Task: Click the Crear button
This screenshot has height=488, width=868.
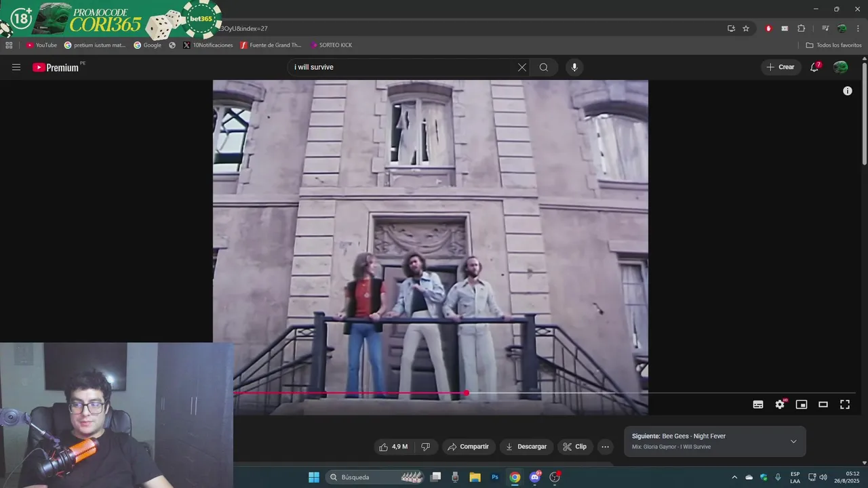Action: click(x=781, y=67)
